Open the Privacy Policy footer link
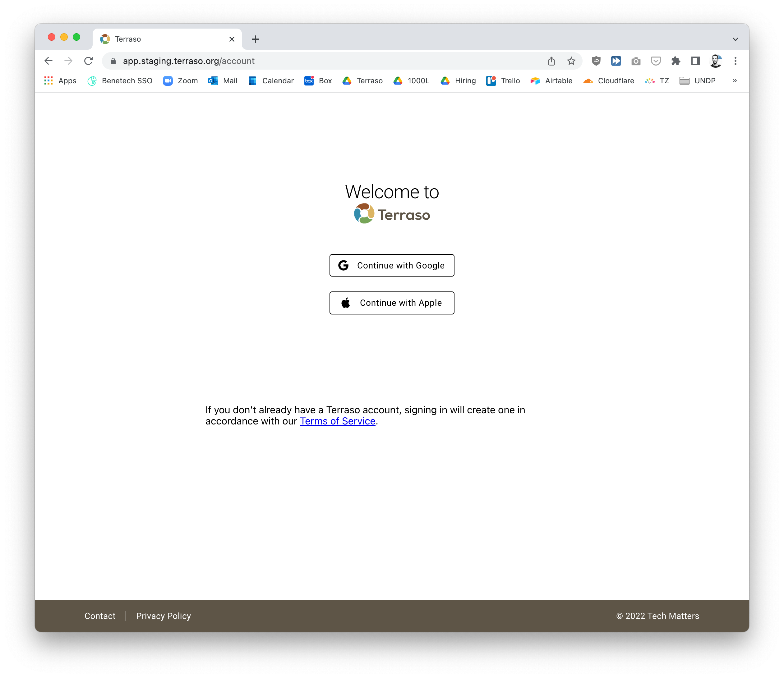This screenshot has width=784, height=678. pos(163,616)
